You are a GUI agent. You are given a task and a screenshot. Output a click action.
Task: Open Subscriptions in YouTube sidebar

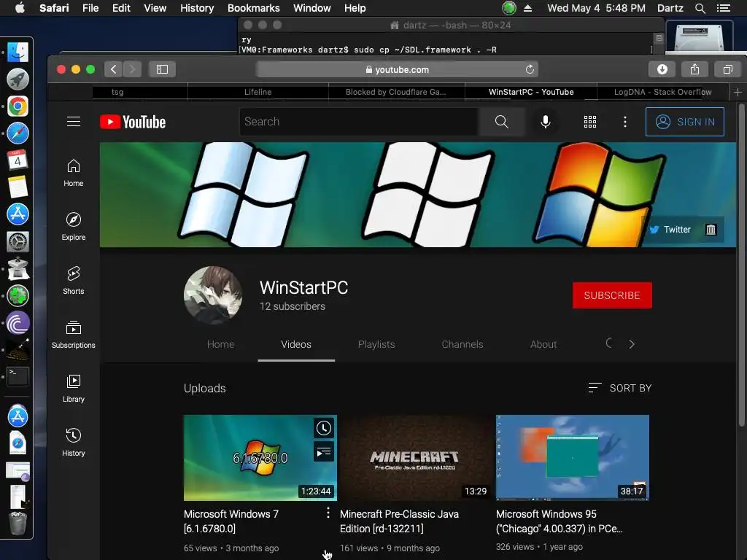tap(74, 334)
